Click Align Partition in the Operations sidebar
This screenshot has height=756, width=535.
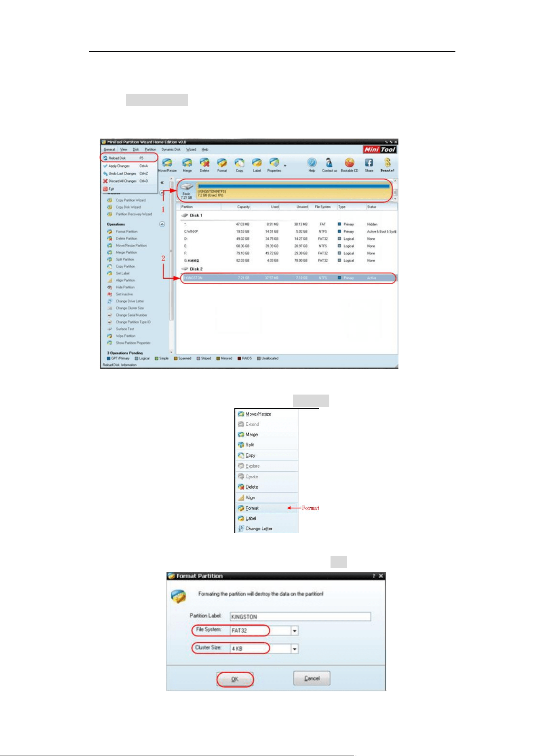point(121,280)
